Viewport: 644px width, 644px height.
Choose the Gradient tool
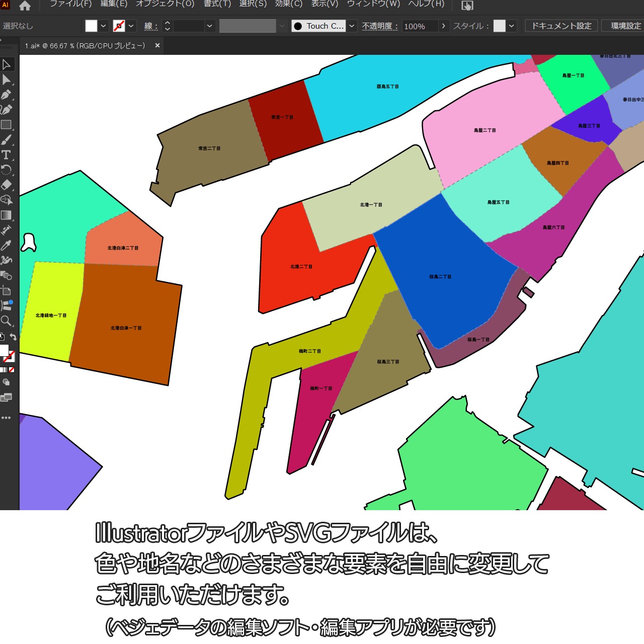tap(6, 215)
